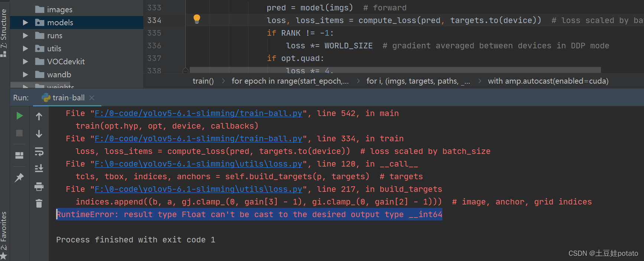Click the models folder icon
The image size is (644, 261).
(40, 23)
